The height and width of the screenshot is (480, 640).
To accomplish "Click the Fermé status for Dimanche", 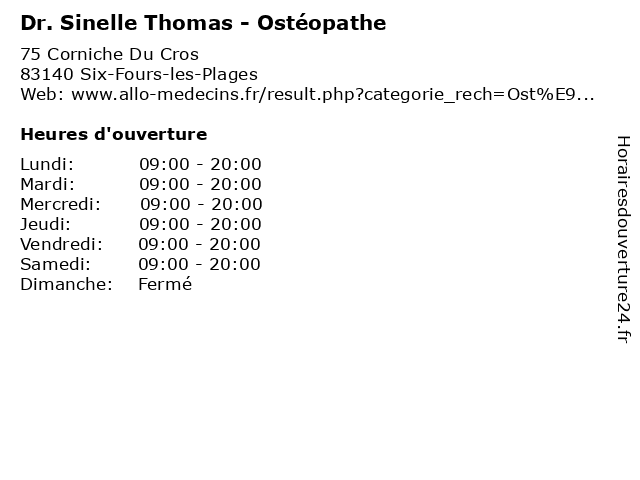I will point(164,284).
